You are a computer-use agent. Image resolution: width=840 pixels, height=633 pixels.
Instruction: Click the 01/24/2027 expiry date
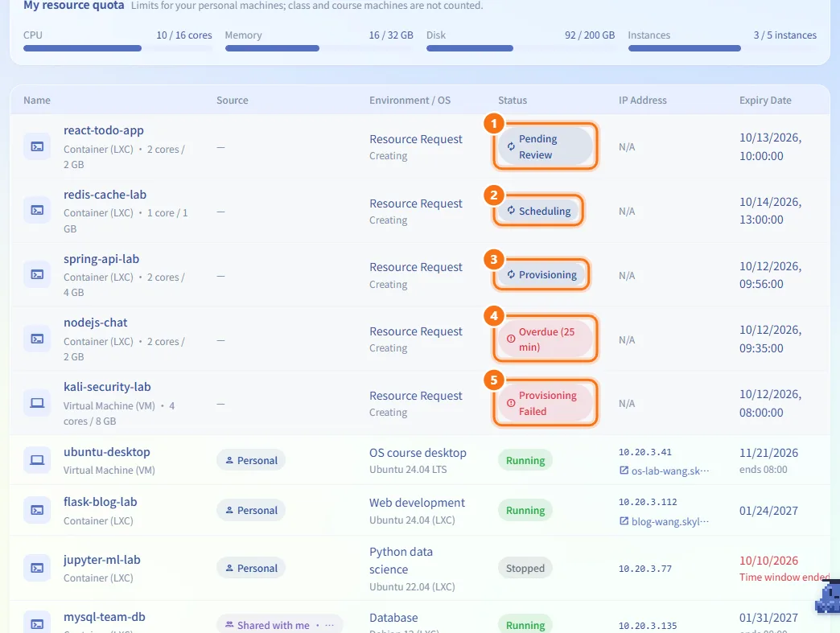click(768, 511)
